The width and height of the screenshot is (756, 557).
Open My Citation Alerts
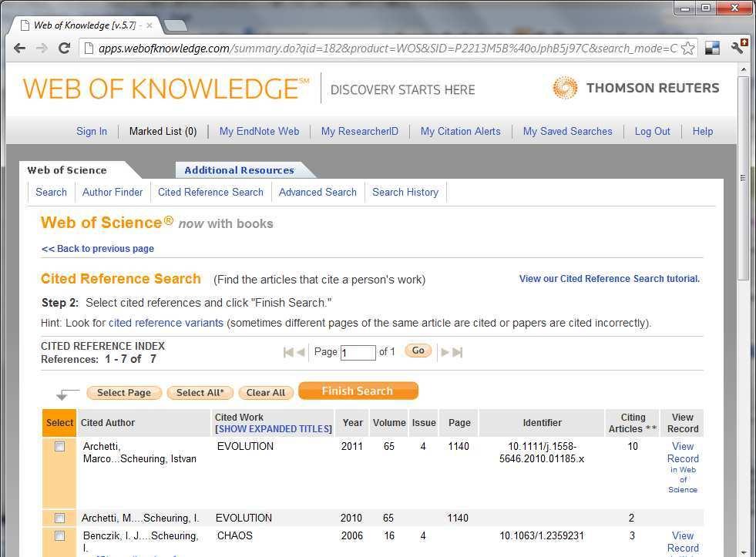point(460,132)
